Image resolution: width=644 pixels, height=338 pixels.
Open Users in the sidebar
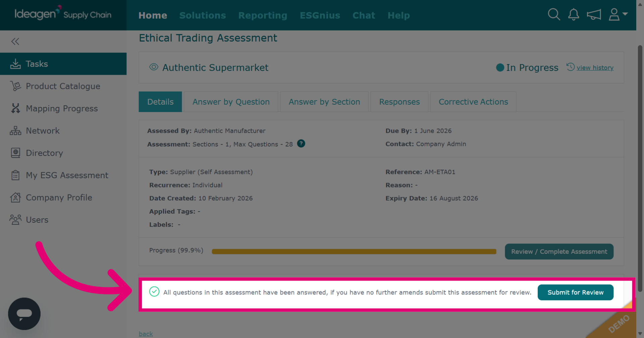click(x=63, y=220)
